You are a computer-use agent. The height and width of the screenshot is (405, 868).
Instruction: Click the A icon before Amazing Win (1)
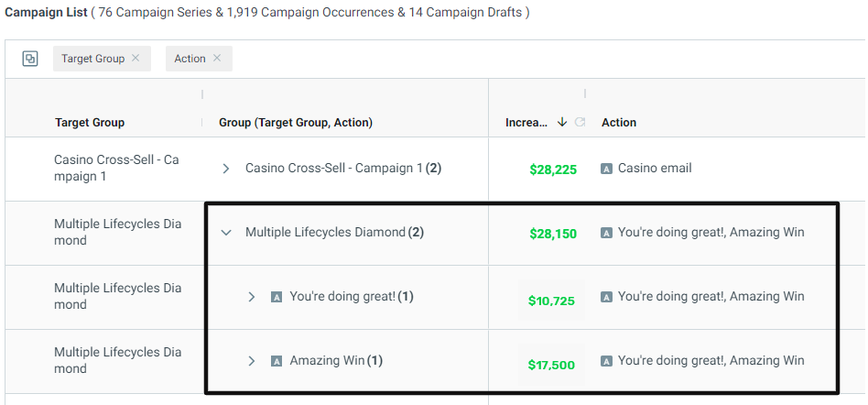(277, 361)
